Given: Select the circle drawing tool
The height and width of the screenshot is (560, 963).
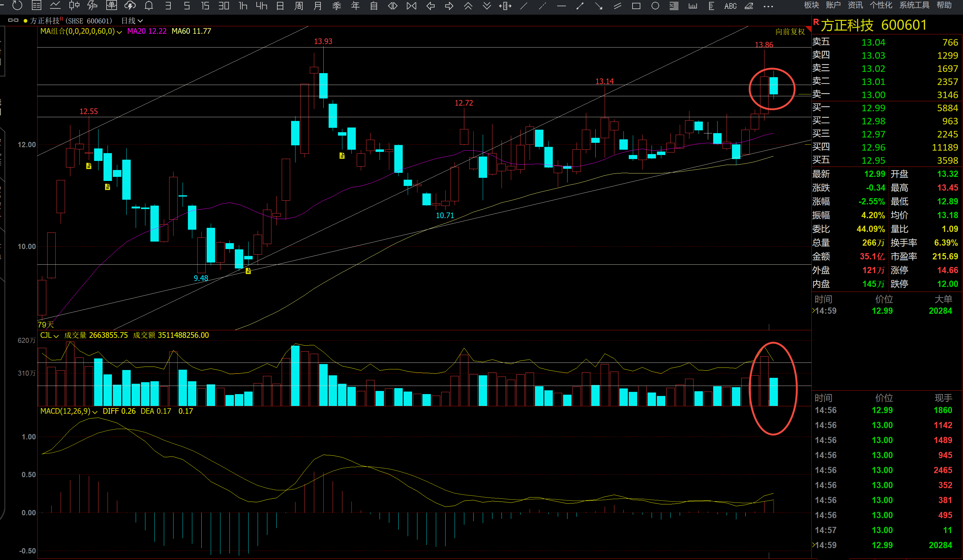Looking at the screenshot, I should click(x=655, y=6).
